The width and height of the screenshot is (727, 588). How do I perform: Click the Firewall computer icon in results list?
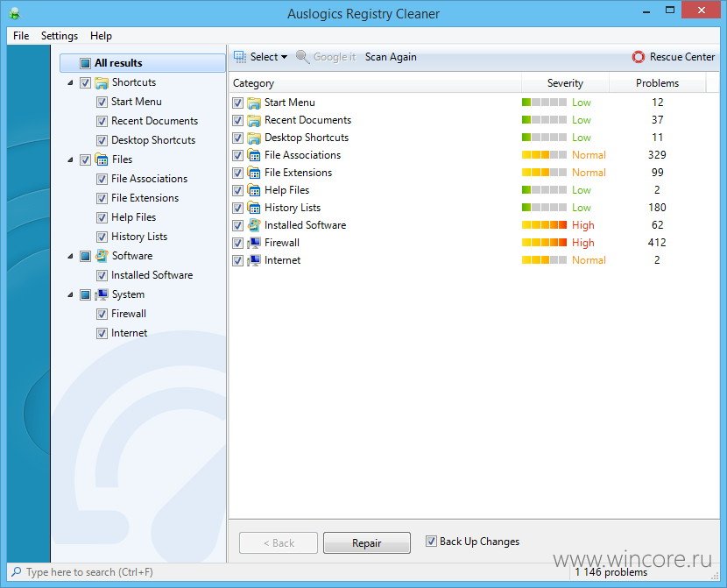(x=254, y=243)
